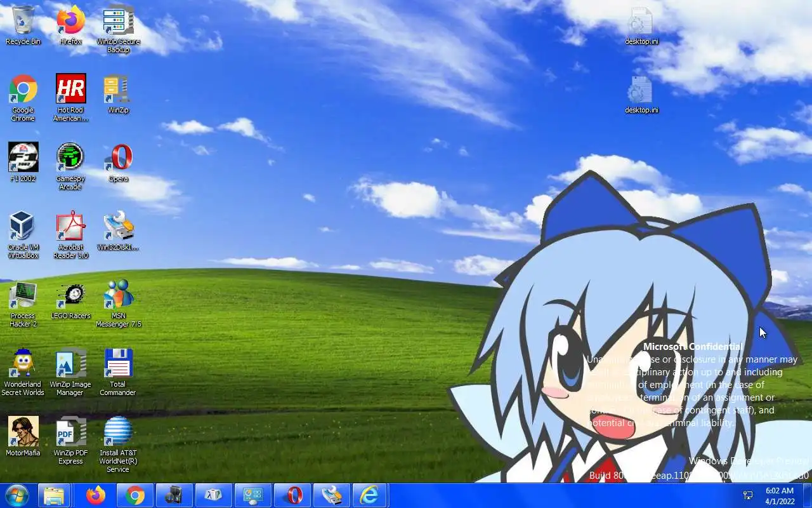Select the Google Chrome desktop shortcut
The height and width of the screenshot is (508, 812).
(23, 98)
